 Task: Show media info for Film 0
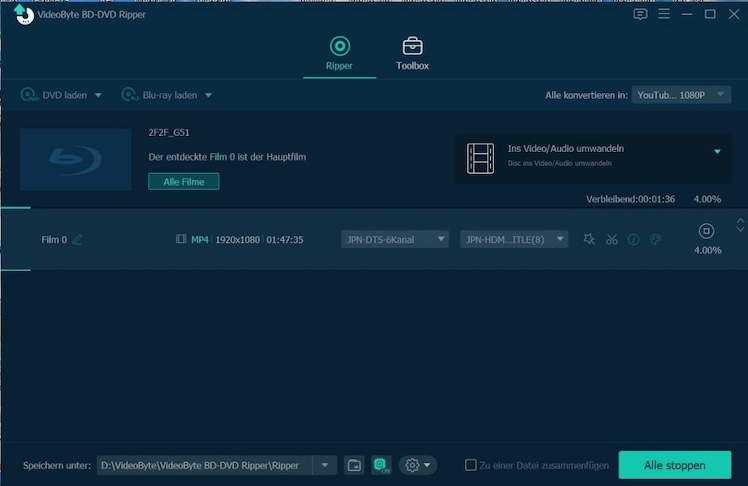634,239
